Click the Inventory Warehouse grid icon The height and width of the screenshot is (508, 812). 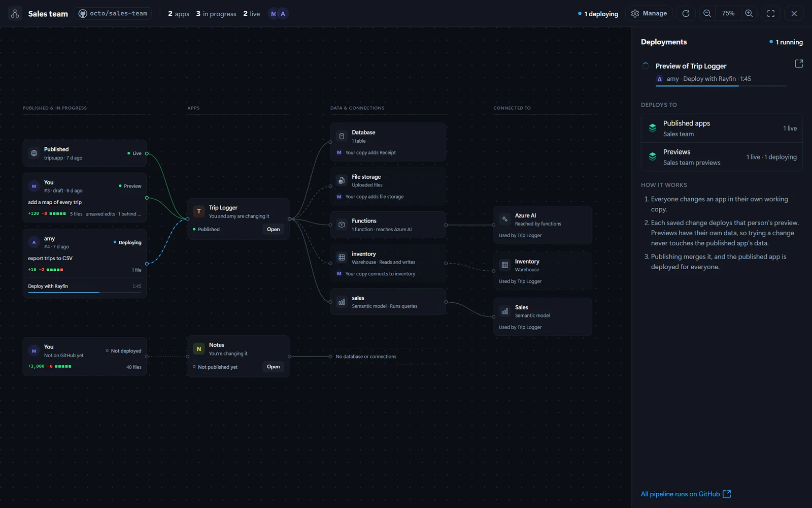pyautogui.click(x=504, y=265)
